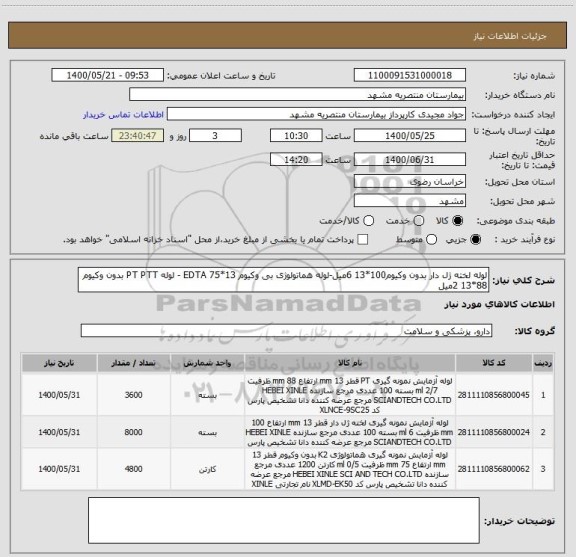Click product code 2811110856800045

[494, 395]
